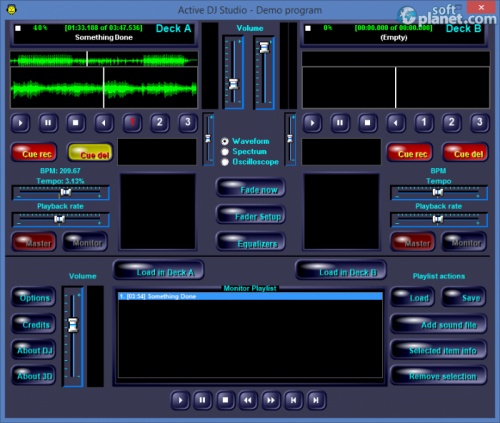The height and width of the screenshot is (423, 500).
Task: Open the Equalizers panel
Action: [x=251, y=241]
